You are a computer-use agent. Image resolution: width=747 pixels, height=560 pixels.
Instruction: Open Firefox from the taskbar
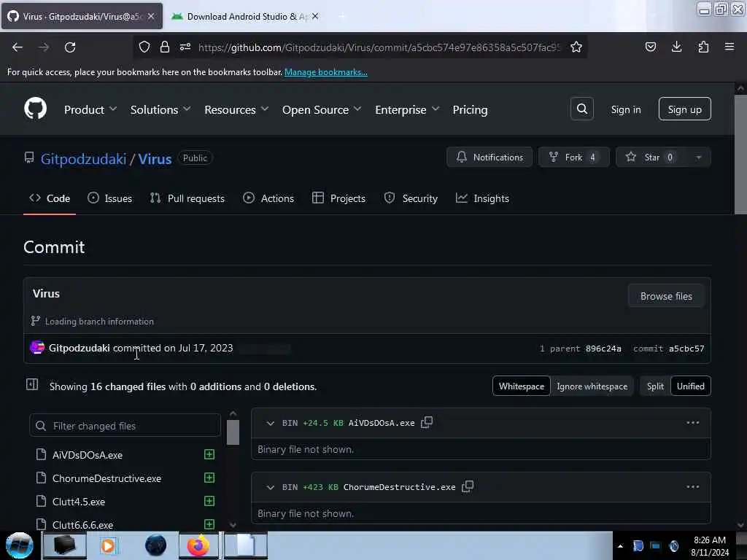coord(198,545)
